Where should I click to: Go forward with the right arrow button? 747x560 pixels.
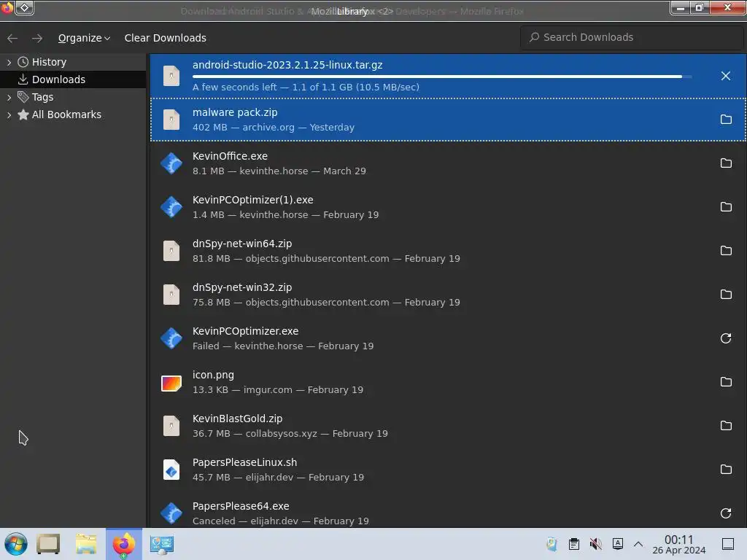point(36,38)
